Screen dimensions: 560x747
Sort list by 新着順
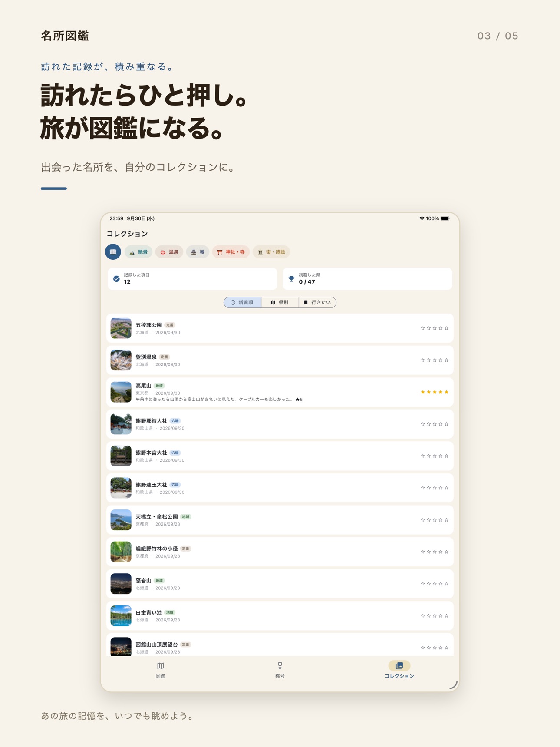pos(243,302)
